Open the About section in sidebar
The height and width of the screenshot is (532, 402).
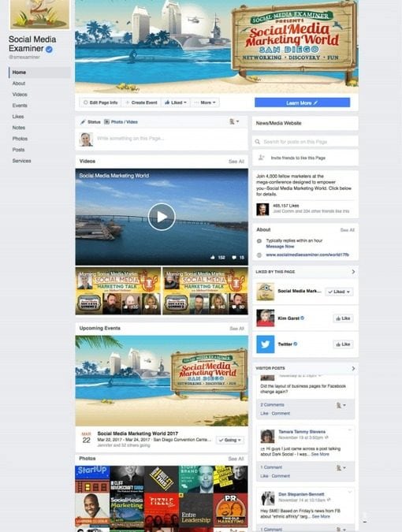pyautogui.click(x=19, y=84)
